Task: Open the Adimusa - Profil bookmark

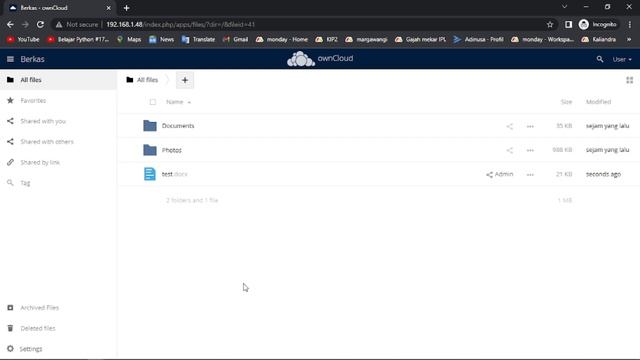Action: [478, 39]
